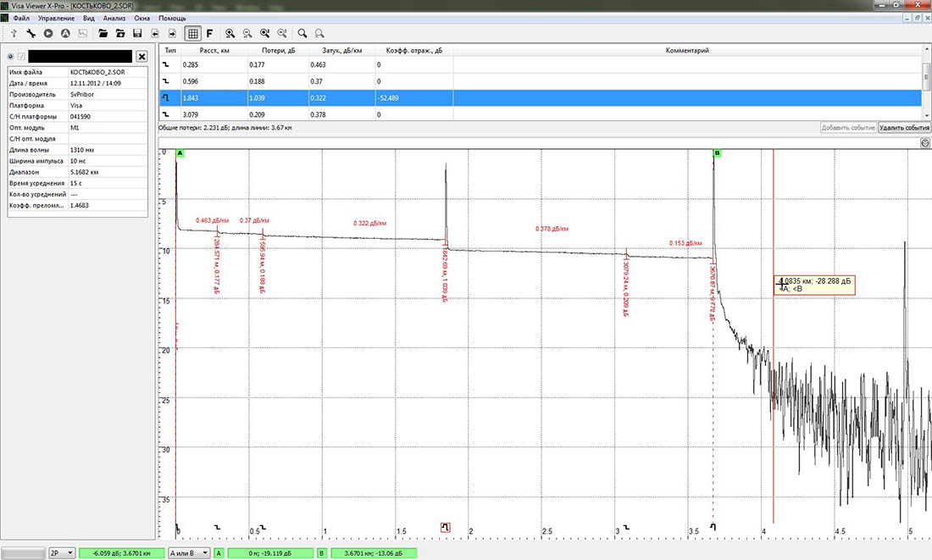Click the green 'A' marker on the graph
Viewport: 932px width, 560px height.
(x=180, y=152)
